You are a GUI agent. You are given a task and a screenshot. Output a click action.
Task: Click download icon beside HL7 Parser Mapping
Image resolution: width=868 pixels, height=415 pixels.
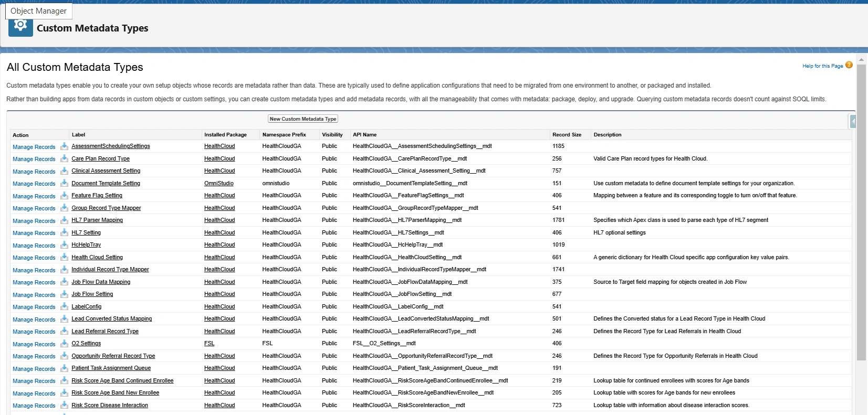click(64, 220)
